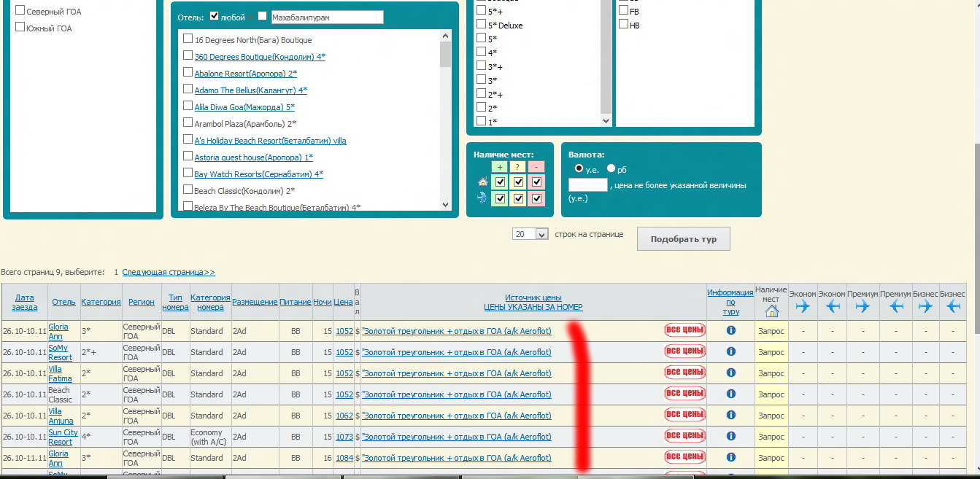This screenshot has height=479, width=980.
Task: Click first Эконом outbound plane icon in header
Action: click(x=803, y=306)
